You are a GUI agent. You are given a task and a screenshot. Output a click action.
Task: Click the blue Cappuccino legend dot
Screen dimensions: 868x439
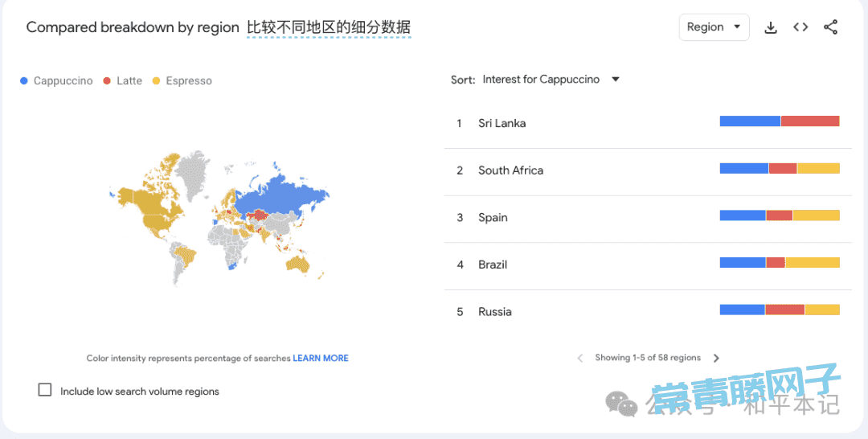point(24,81)
